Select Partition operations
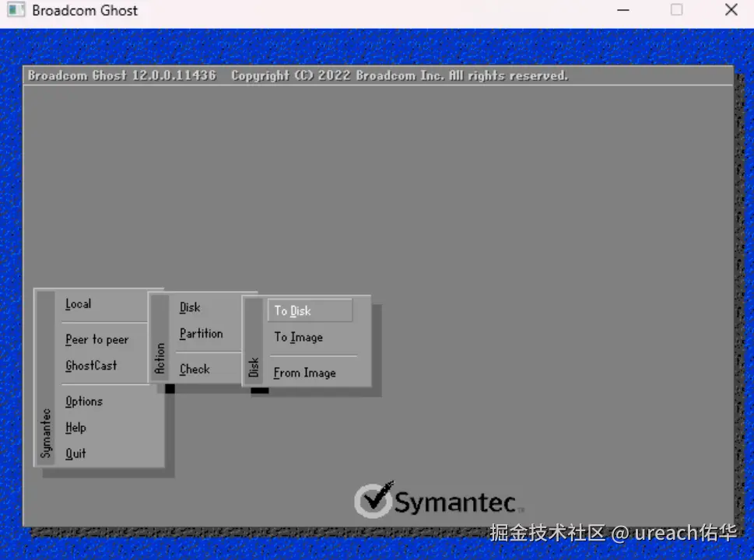The image size is (754, 560). click(x=202, y=334)
